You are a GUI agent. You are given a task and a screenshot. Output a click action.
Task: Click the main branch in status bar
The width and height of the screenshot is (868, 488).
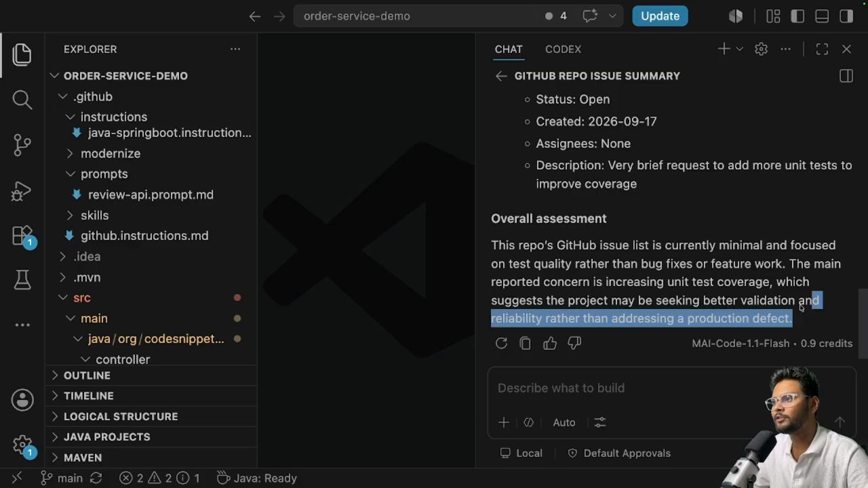click(x=62, y=478)
